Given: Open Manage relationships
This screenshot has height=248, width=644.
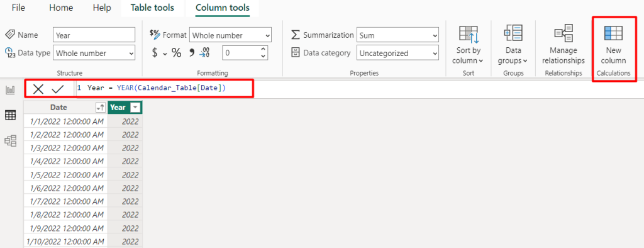Looking at the screenshot, I should coord(563,45).
